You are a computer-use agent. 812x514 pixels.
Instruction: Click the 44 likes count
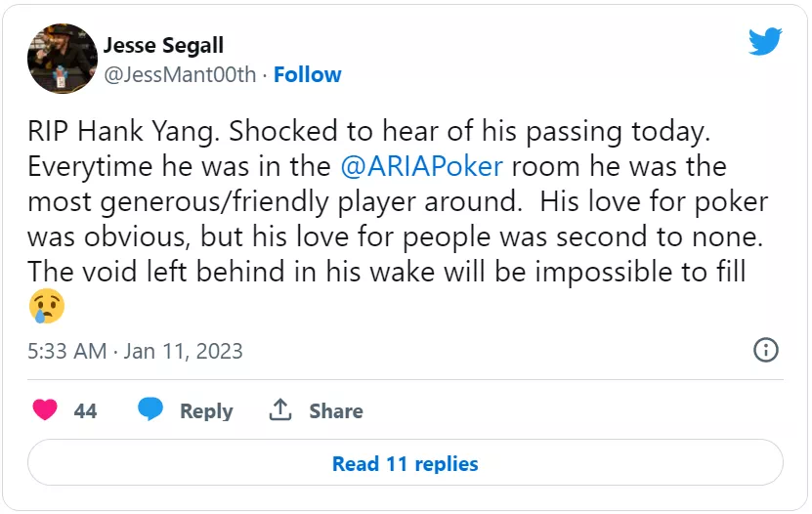[x=86, y=411]
